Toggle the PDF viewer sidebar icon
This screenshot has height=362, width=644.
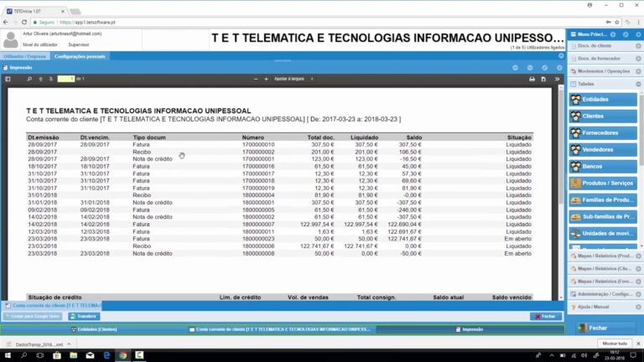[x=8, y=79]
